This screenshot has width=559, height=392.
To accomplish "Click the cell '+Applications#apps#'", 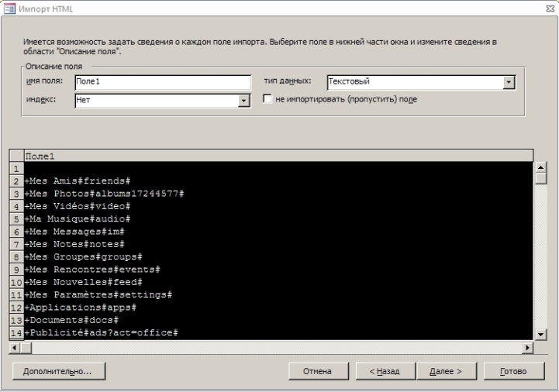I will coord(279,308).
